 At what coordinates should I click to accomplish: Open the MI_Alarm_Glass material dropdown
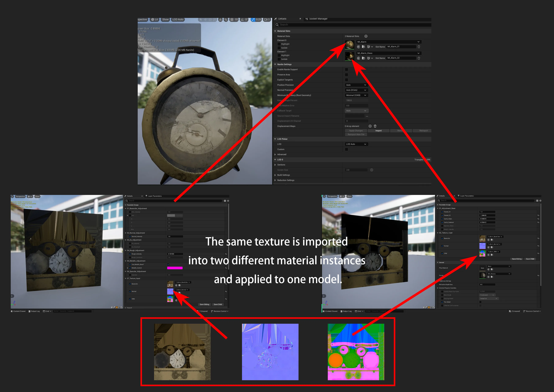(x=389, y=53)
